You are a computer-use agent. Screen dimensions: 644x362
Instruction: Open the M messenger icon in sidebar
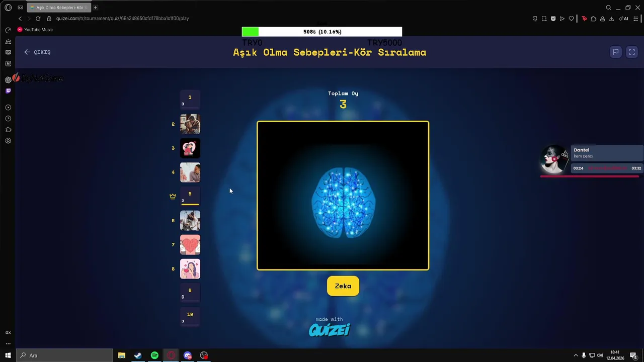pyautogui.click(x=8, y=63)
